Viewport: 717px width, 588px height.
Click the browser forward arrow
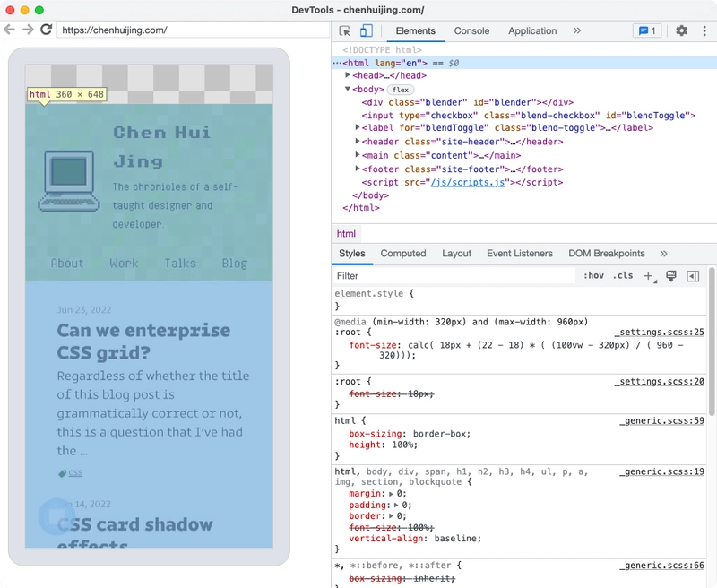point(28,30)
